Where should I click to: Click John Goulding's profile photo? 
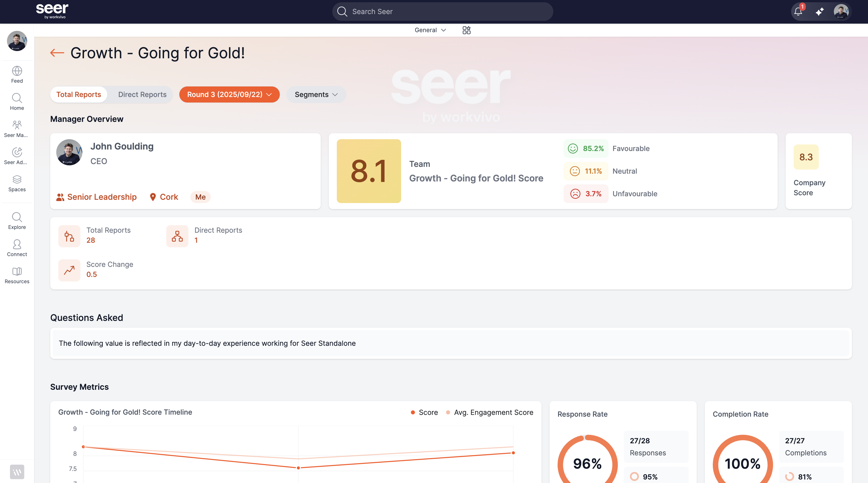tap(69, 152)
